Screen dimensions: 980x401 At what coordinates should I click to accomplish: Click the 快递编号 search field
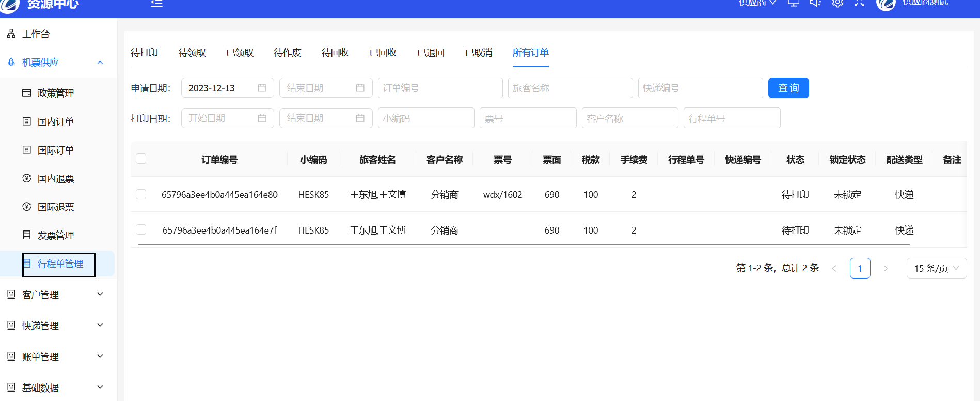point(701,88)
